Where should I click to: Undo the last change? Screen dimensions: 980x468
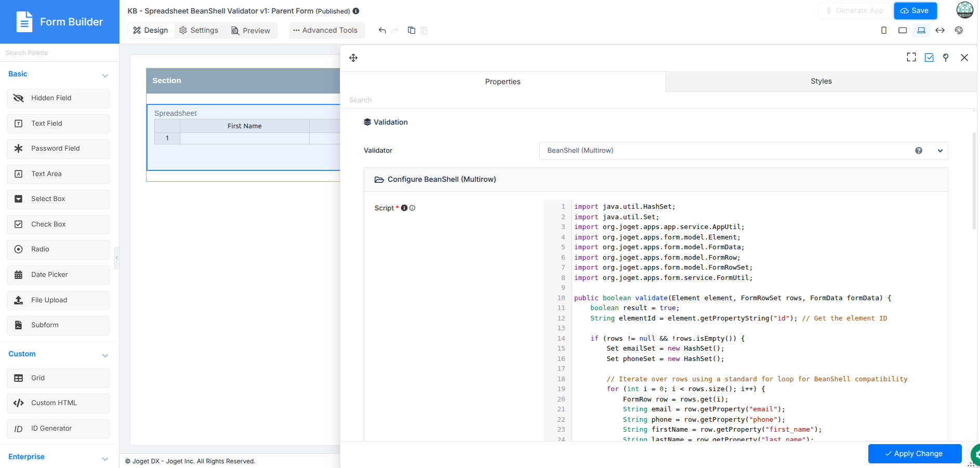coord(382,30)
